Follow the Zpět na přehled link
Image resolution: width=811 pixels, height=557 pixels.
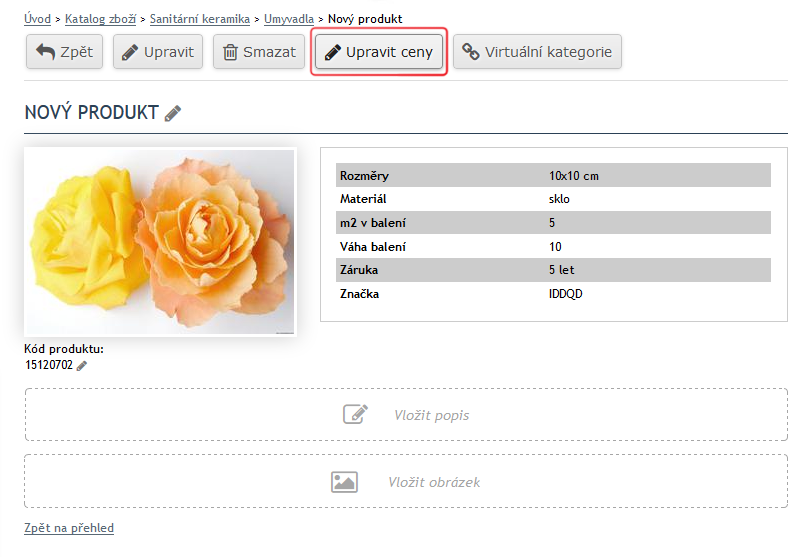[69, 528]
